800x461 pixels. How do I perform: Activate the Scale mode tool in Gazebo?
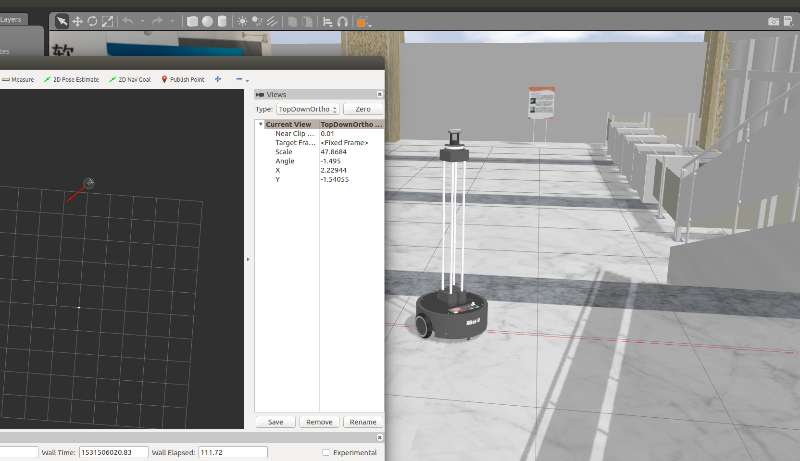(108, 21)
